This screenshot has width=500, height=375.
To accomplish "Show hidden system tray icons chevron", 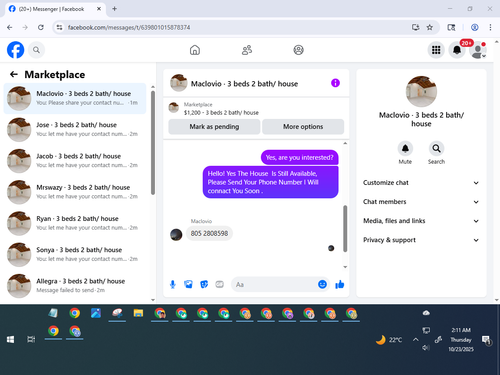I will click(416, 340).
